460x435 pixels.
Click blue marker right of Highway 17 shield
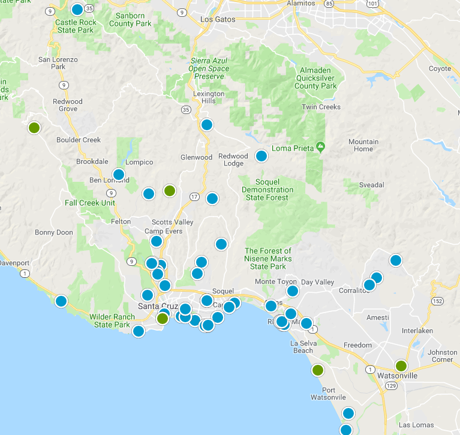click(212, 199)
